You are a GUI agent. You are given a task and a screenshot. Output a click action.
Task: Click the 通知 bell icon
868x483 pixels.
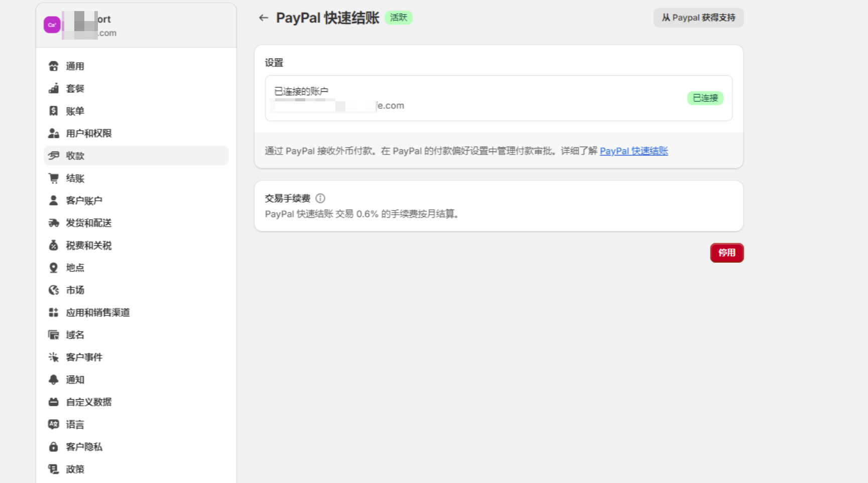click(54, 380)
